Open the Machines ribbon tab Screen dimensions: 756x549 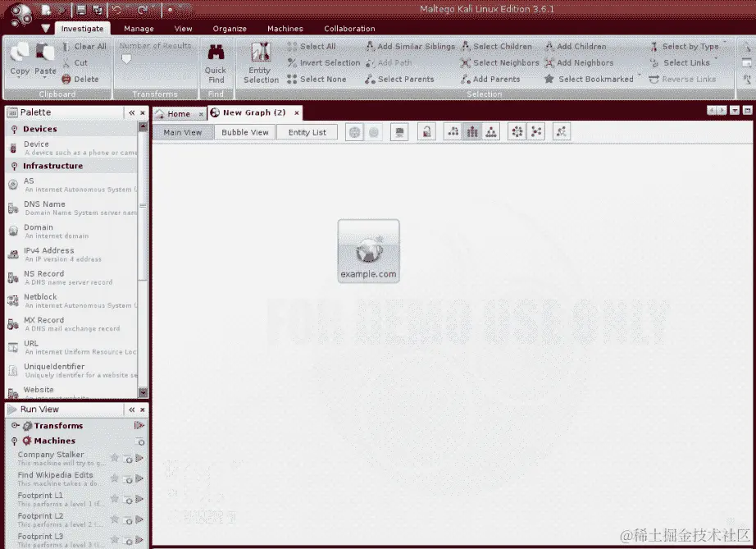click(x=285, y=29)
